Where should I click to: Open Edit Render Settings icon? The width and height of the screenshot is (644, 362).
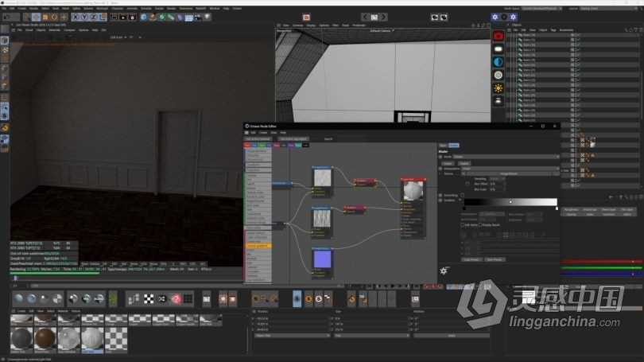pos(132,18)
